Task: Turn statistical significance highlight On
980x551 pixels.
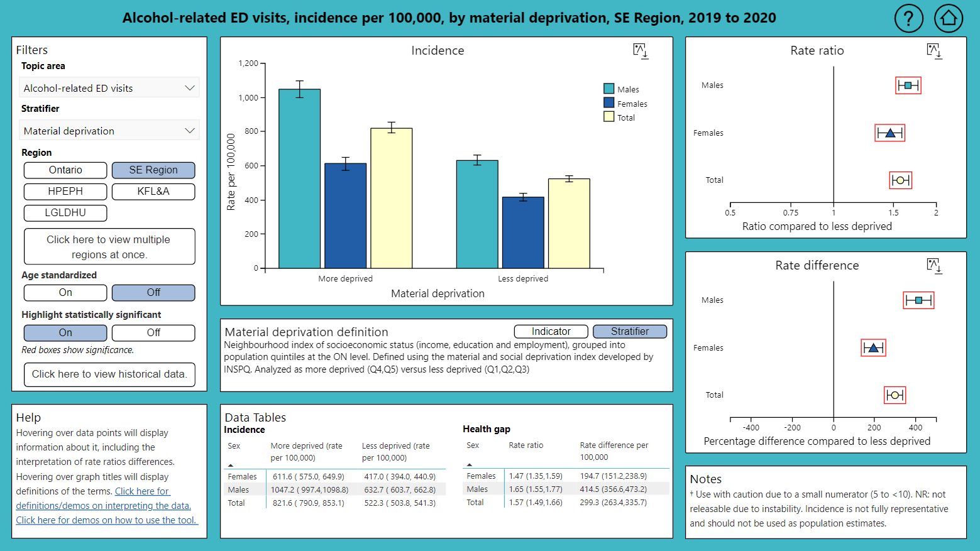Action: tap(65, 333)
